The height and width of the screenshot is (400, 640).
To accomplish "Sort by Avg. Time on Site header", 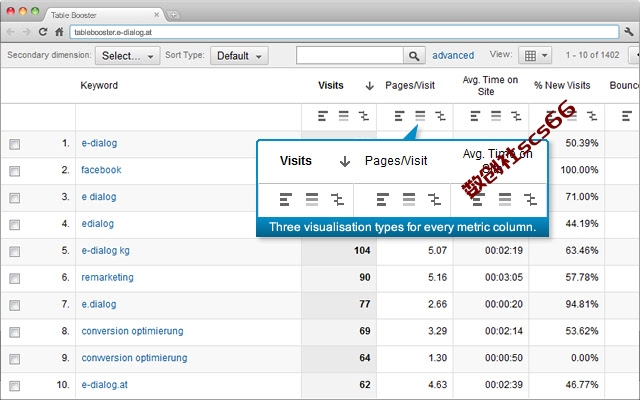I will tap(490, 86).
